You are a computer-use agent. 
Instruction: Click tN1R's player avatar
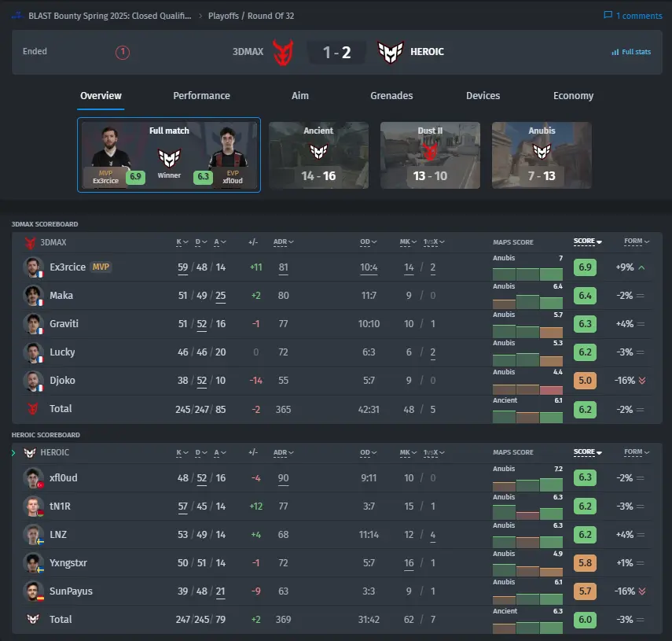[x=33, y=506]
